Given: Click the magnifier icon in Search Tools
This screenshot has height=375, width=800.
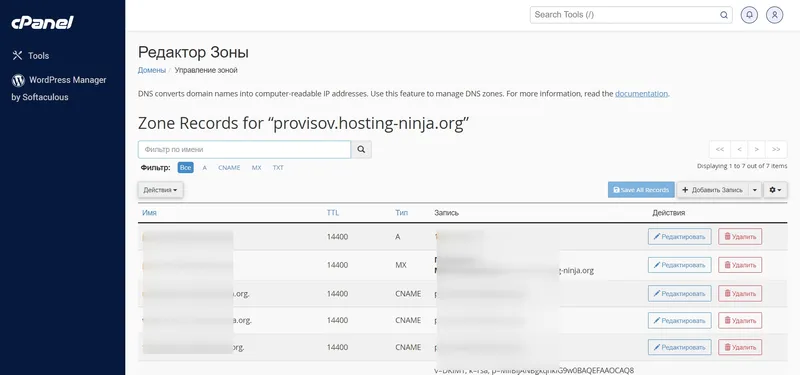Looking at the screenshot, I should click(723, 15).
